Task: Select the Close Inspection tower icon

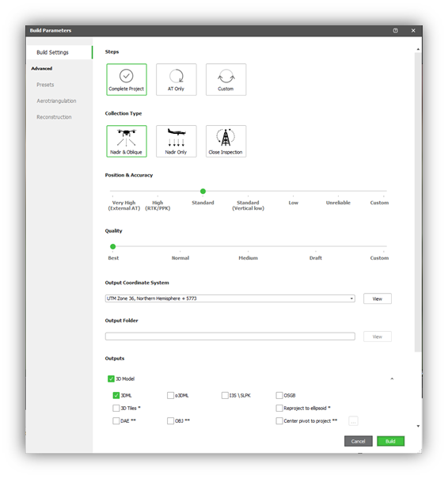Action: point(226,141)
